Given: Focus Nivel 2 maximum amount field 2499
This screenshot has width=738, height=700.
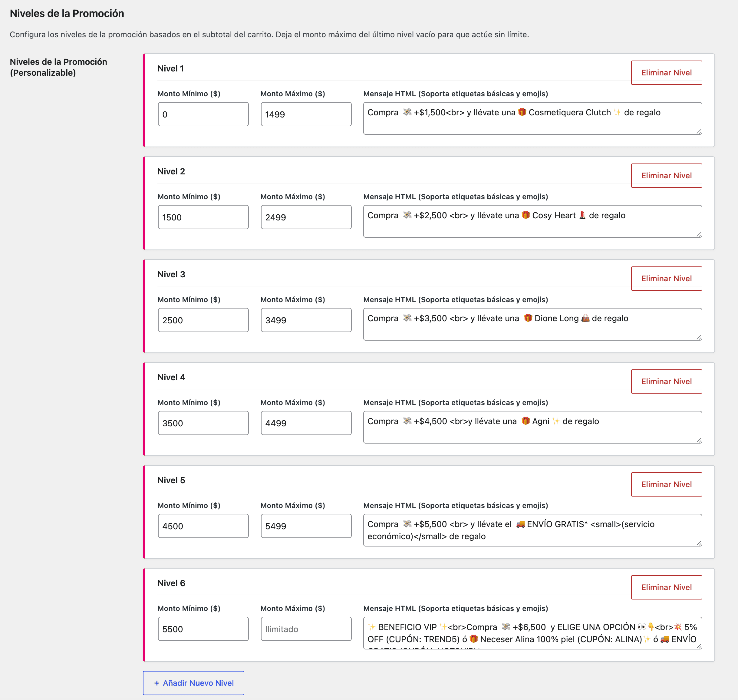Looking at the screenshot, I should coord(306,217).
